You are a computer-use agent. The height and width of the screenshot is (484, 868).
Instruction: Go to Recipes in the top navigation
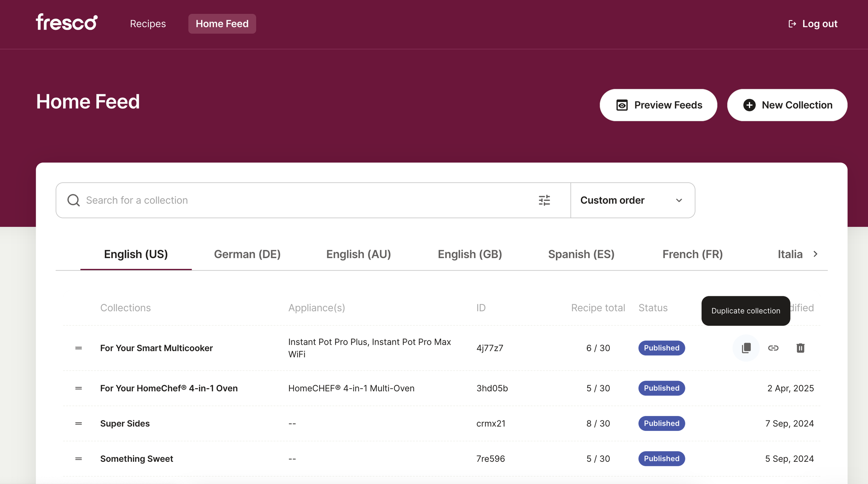point(148,24)
